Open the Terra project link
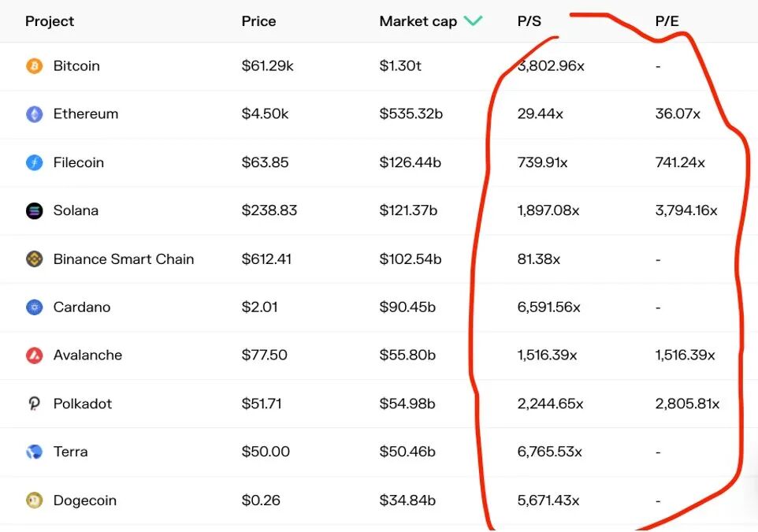Screen dimensions: 758x532 [x=70, y=452]
